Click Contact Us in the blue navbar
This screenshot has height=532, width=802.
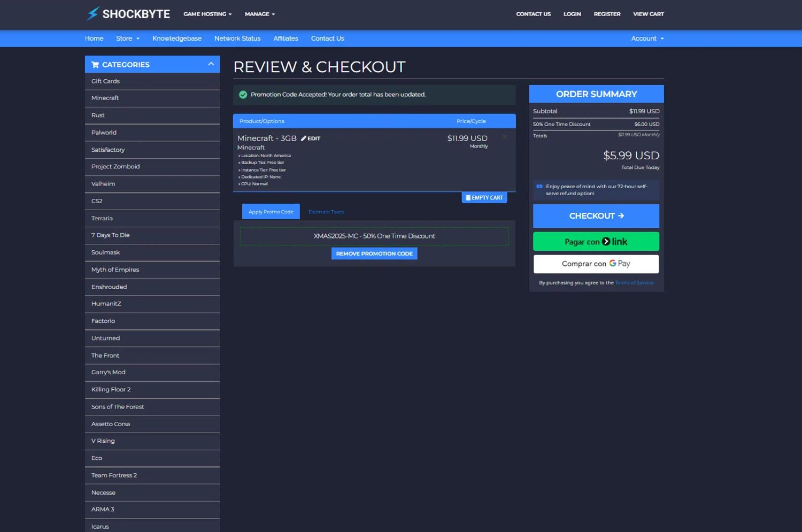point(328,38)
